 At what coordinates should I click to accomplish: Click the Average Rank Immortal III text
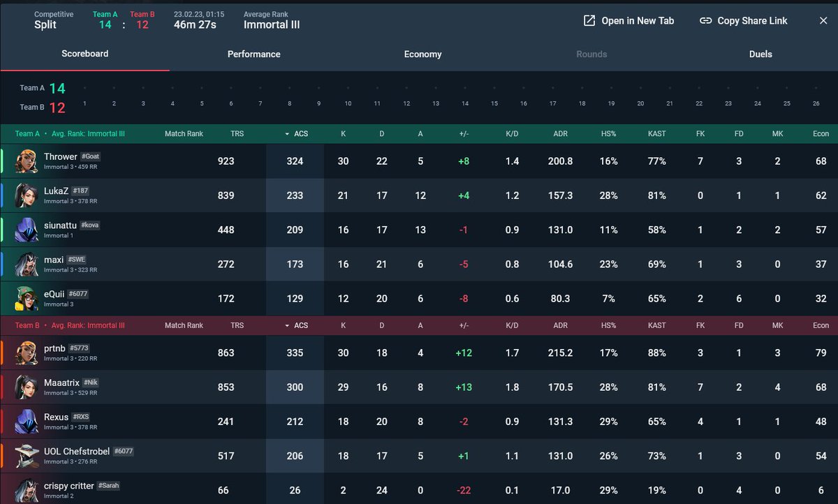272,24
